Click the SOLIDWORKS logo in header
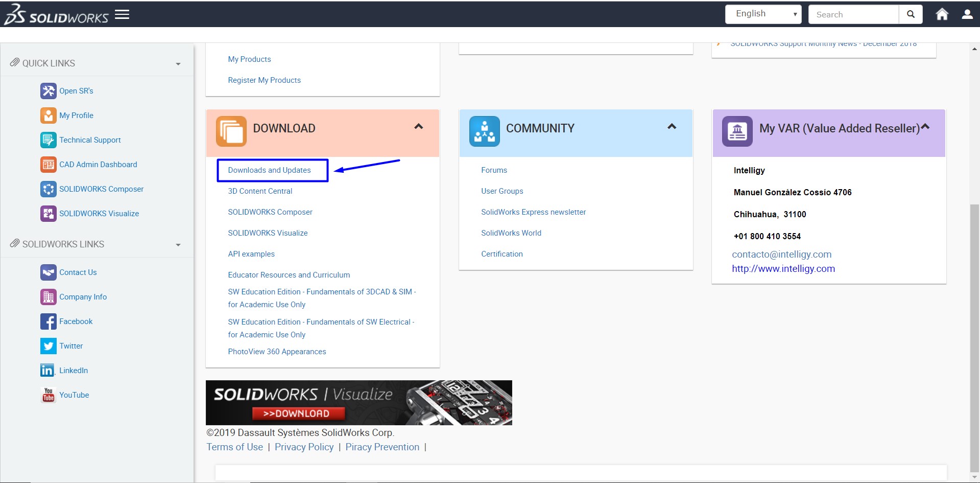This screenshot has width=980, height=483. [x=56, y=14]
